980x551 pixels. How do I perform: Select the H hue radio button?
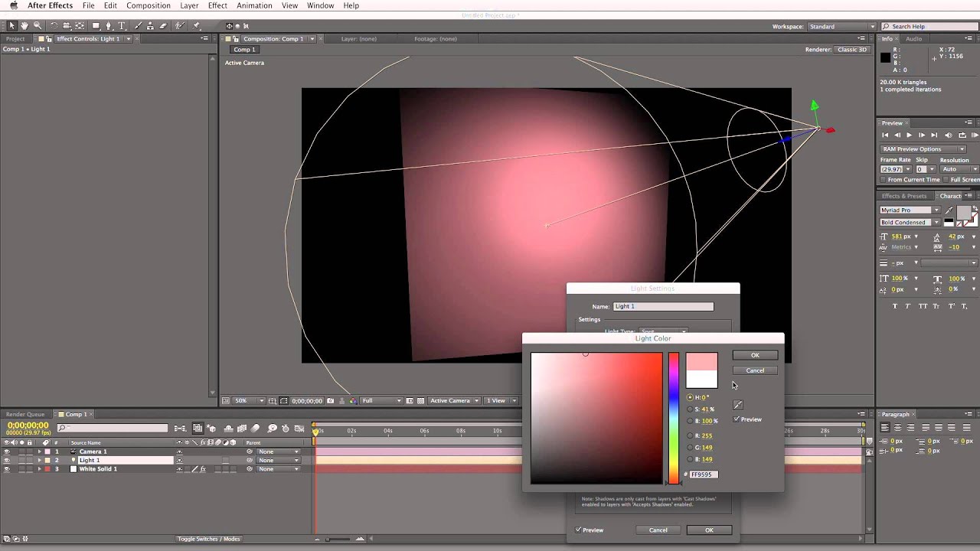[x=690, y=397]
